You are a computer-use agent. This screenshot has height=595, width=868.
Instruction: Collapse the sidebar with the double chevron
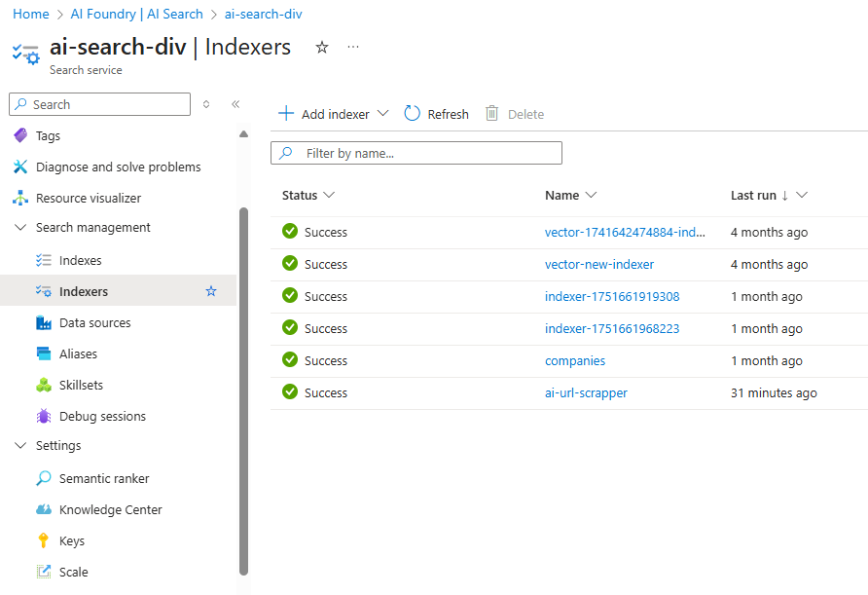(x=235, y=104)
